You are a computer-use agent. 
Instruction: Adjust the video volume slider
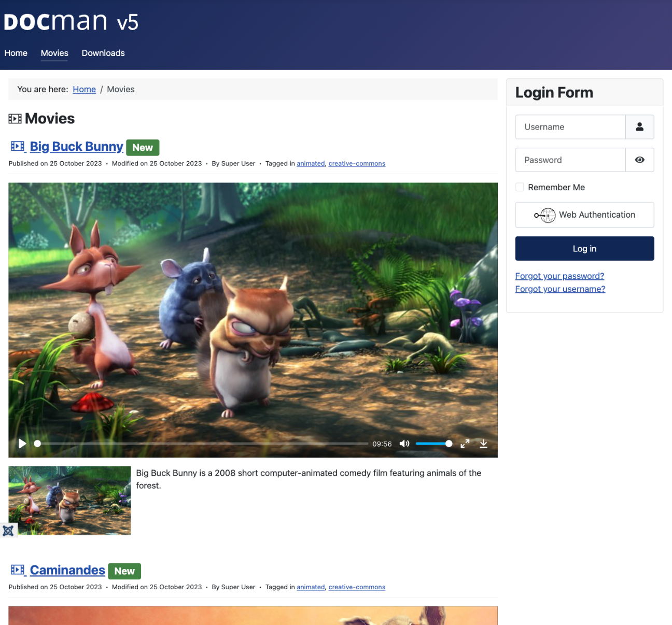pyautogui.click(x=434, y=444)
